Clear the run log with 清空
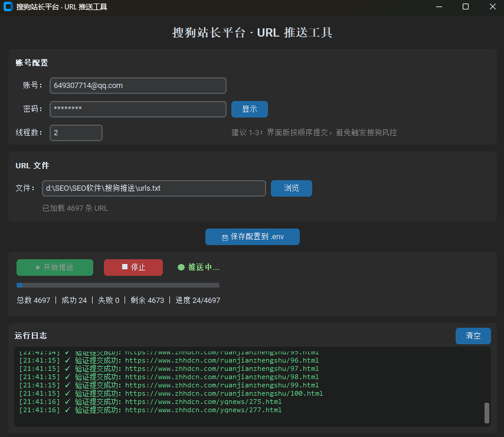504x437 pixels. tap(473, 335)
